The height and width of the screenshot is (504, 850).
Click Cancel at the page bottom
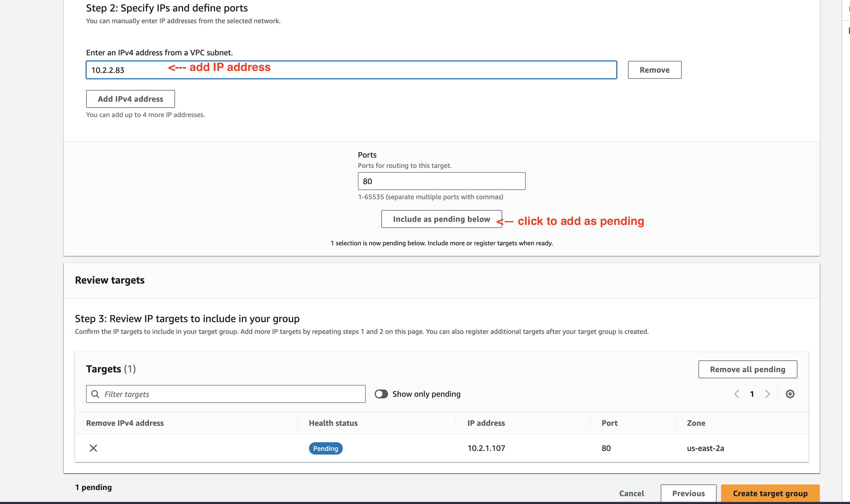[x=631, y=493]
